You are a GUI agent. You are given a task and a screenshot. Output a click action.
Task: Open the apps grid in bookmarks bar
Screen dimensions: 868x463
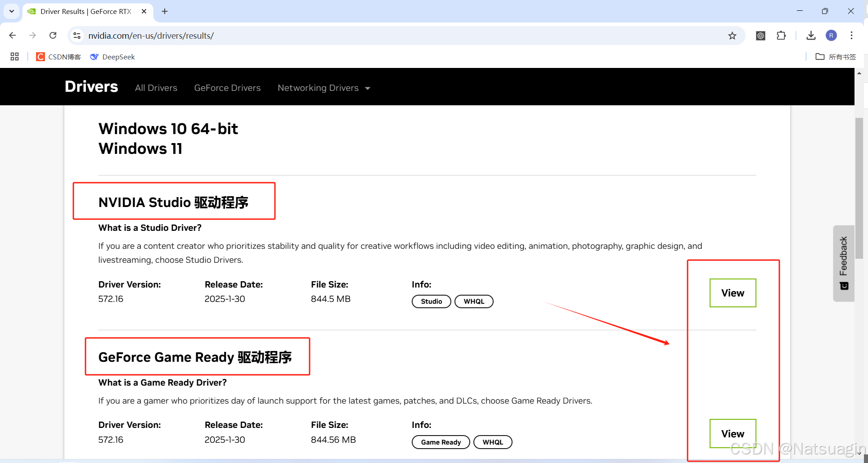point(14,57)
